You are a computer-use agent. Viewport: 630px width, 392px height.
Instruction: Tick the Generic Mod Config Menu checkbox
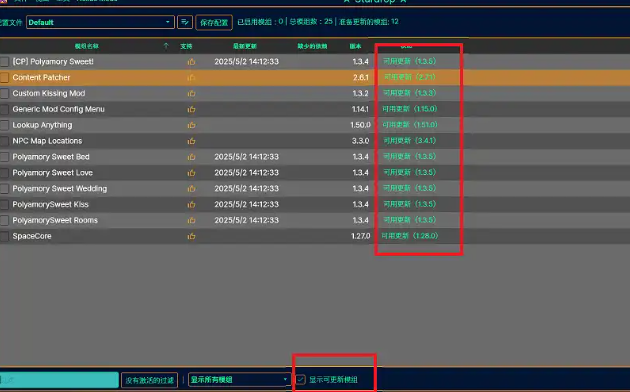pyautogui.click(x=4, y=109)
